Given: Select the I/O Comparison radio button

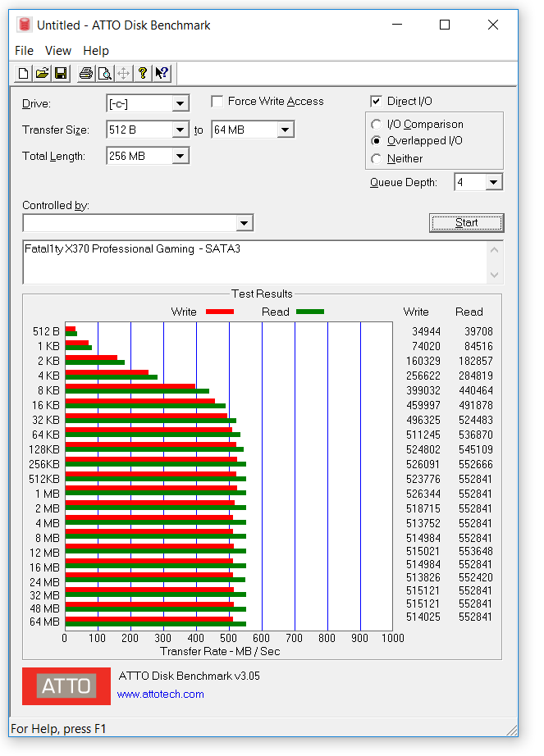Looking at the screenshot, I should click(x=376, y=125).
